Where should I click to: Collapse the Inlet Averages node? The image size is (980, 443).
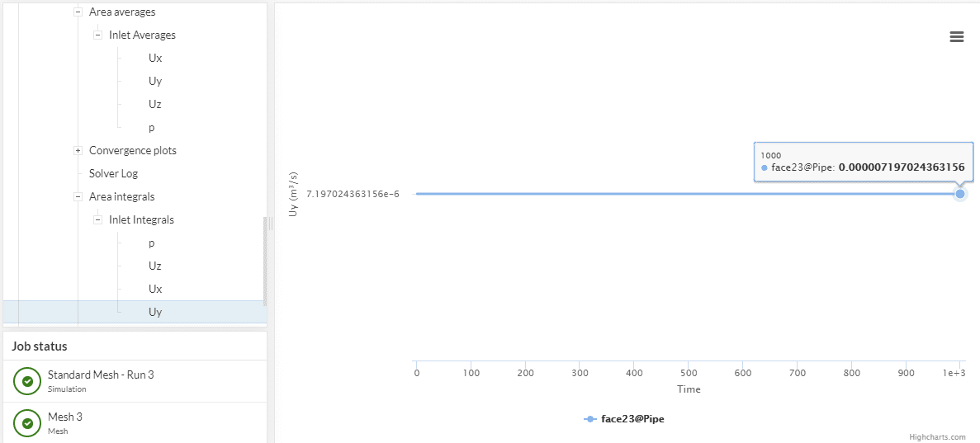pos(97,35)
